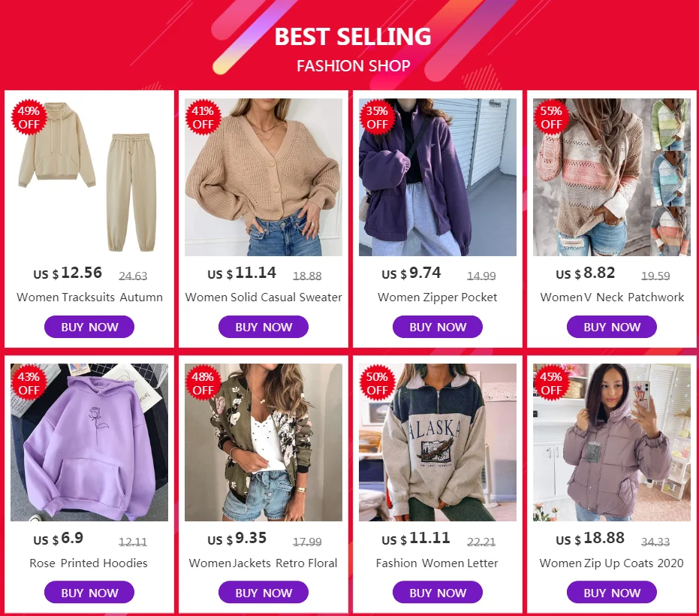
Task: Click Buy Now under Women Solid Casual Sweater
Action: tap(264, 327)
